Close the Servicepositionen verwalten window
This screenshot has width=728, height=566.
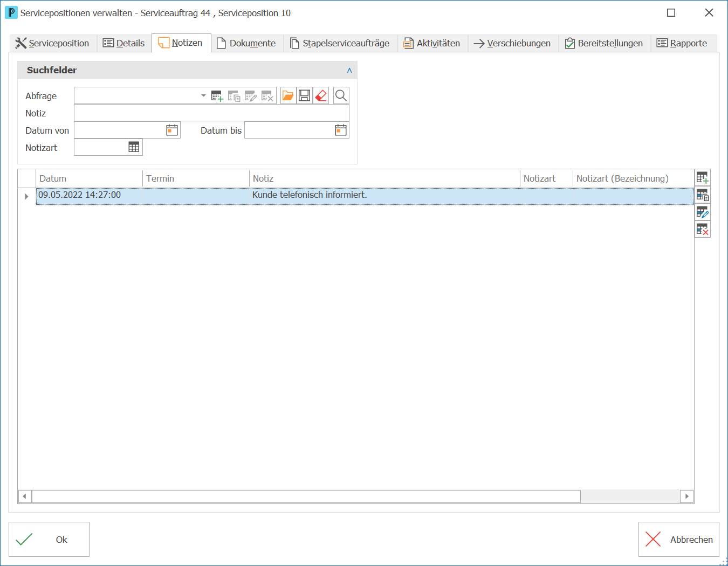pos(709,13)
